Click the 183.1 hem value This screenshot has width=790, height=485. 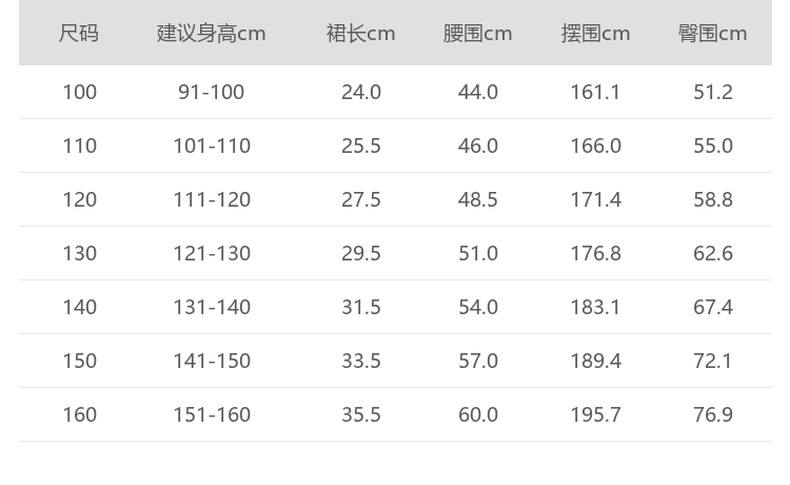coord(595,307)
